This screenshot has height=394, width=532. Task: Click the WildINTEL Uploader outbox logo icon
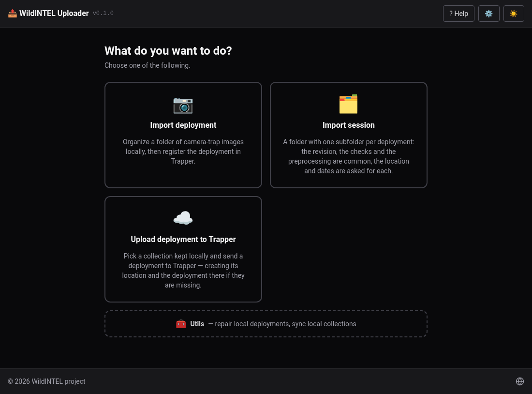(x=13, y=13)
